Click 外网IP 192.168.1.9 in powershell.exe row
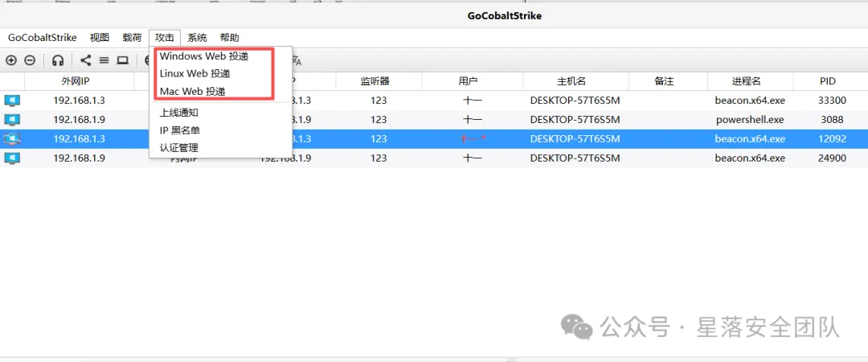This screenshot has height=362, width=868. click(x=79, y=120)
